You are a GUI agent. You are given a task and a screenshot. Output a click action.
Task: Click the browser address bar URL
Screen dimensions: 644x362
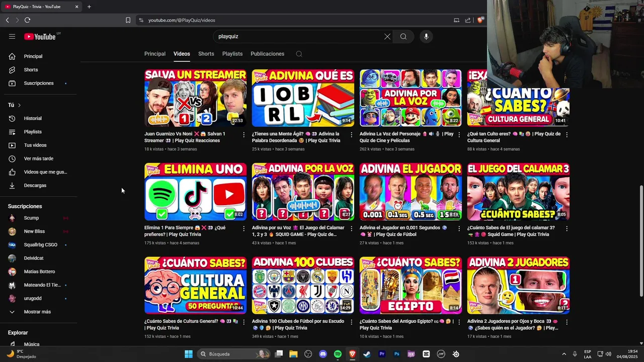(182, 20)
